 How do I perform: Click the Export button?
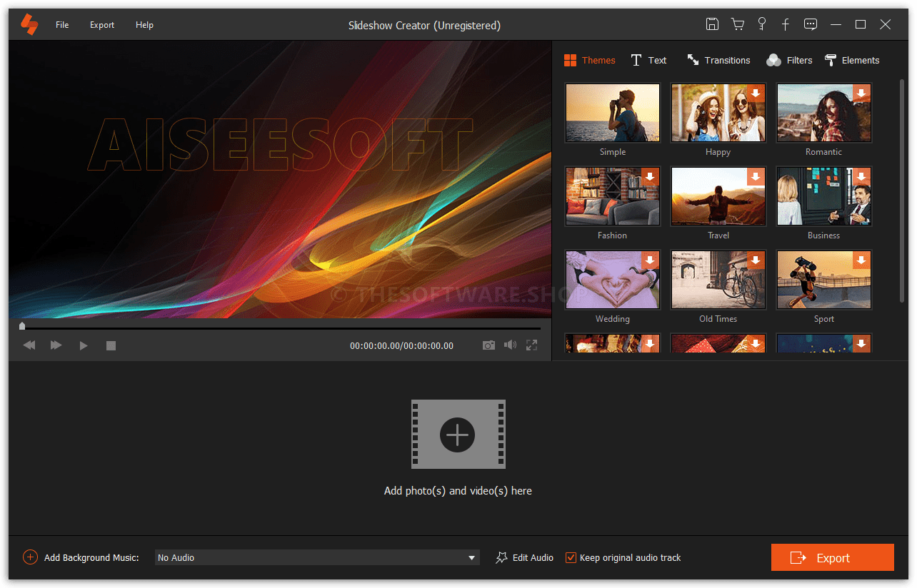click(x=832, y=557)
